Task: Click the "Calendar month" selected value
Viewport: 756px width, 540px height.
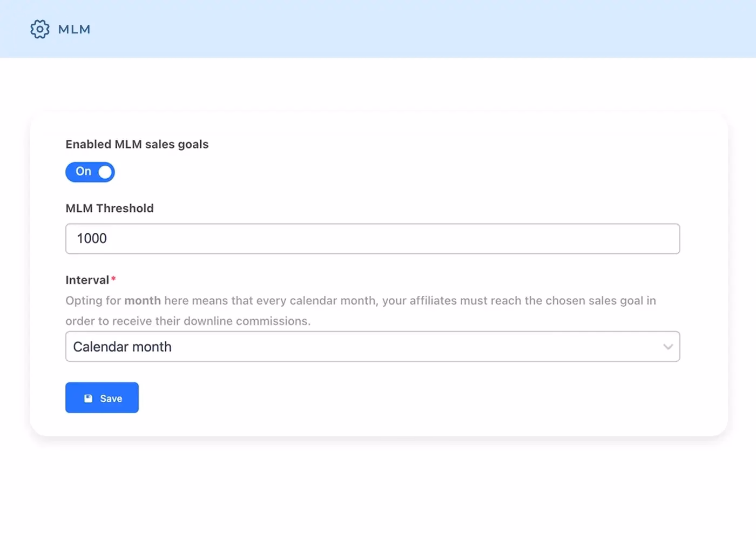Action: click(x=123, y=347)
